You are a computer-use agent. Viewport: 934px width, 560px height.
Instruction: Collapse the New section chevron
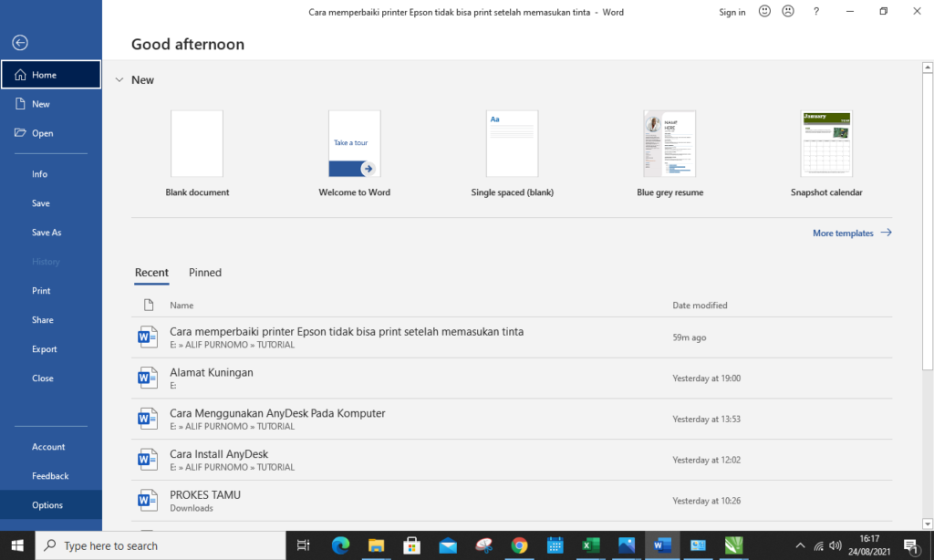coord(119,79)
